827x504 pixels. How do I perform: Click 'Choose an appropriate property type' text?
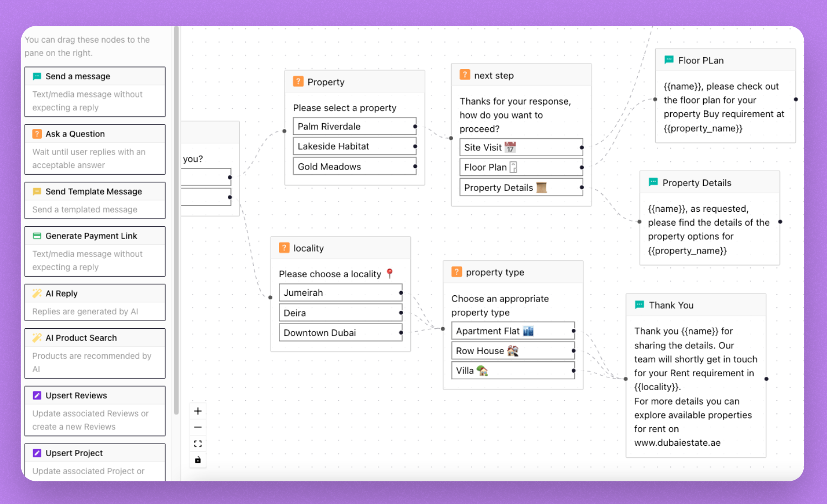point(500,306)
